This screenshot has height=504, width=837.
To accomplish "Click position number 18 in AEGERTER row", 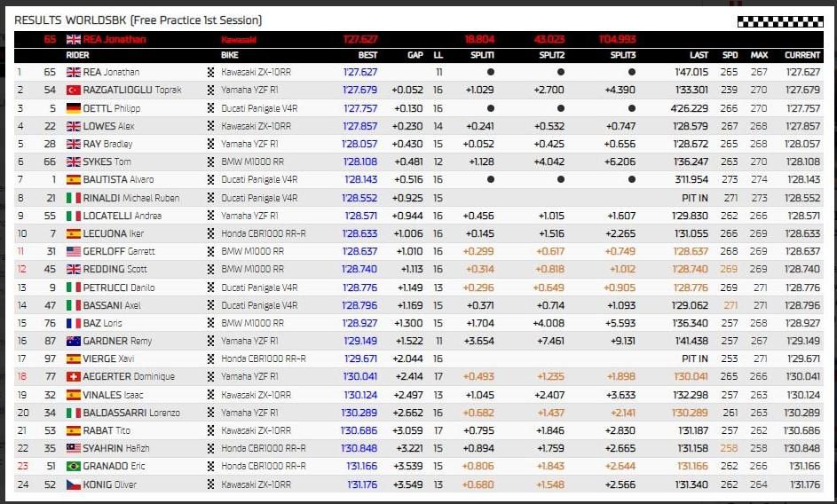I will tap(21, 377).
